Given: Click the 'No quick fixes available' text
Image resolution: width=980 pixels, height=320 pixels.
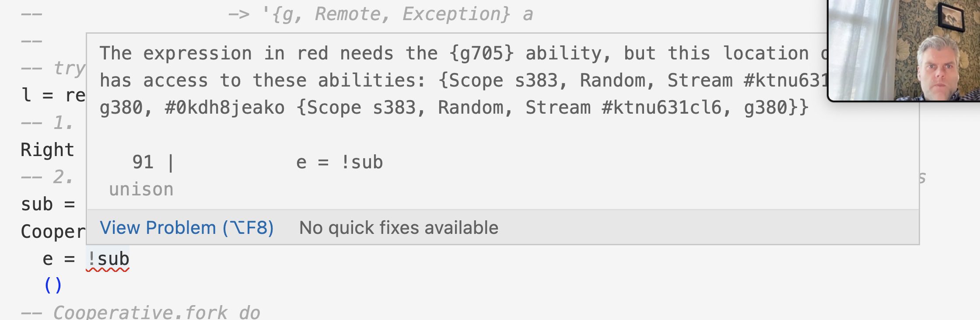Looking at the screenshot, I should click(399, 227).
